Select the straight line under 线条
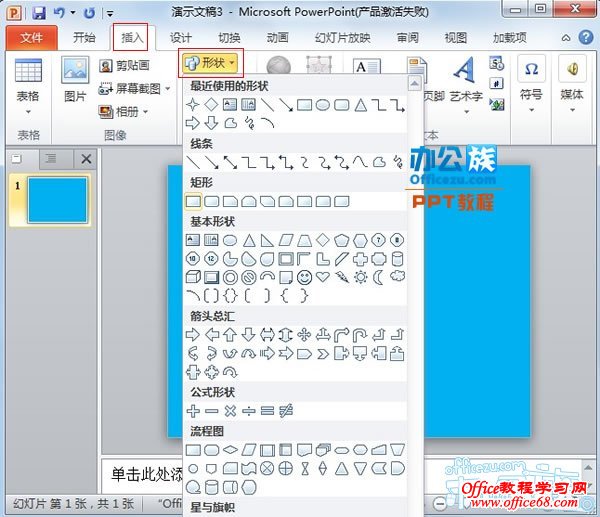This screenshot has width=600, height=517. point(193,163)
